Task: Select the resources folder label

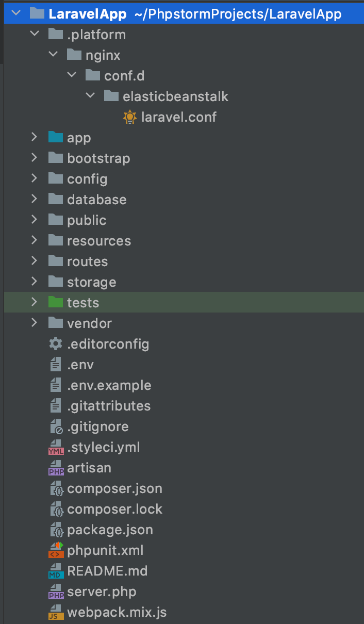Action: pyautogui.click(x=99, y=241)
